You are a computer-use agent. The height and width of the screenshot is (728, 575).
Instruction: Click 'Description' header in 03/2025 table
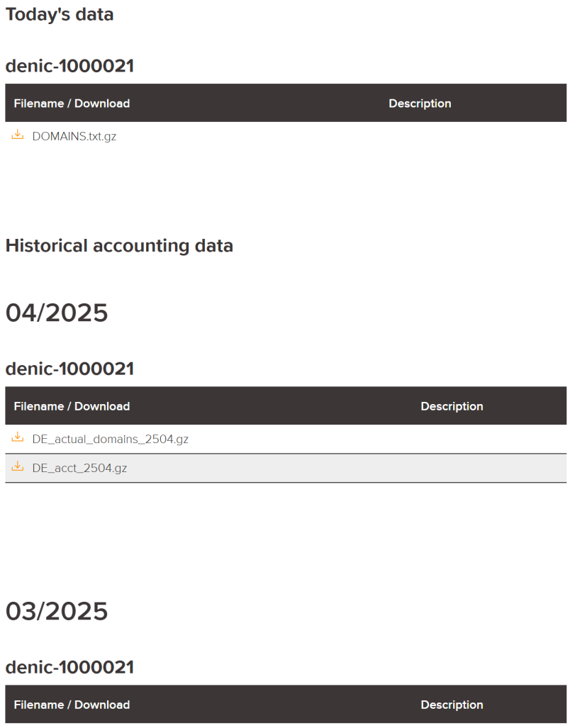tap(452, 705)
